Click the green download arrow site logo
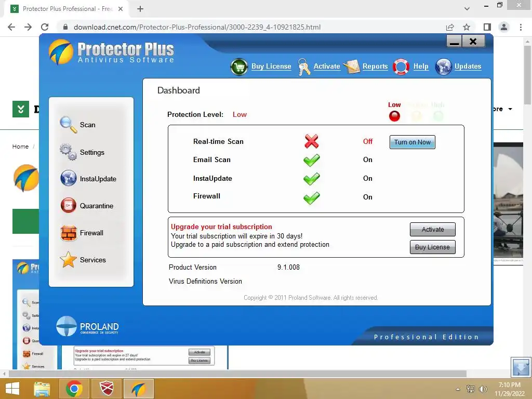Viewport: 532px width, 399px height. coord(21,109)
